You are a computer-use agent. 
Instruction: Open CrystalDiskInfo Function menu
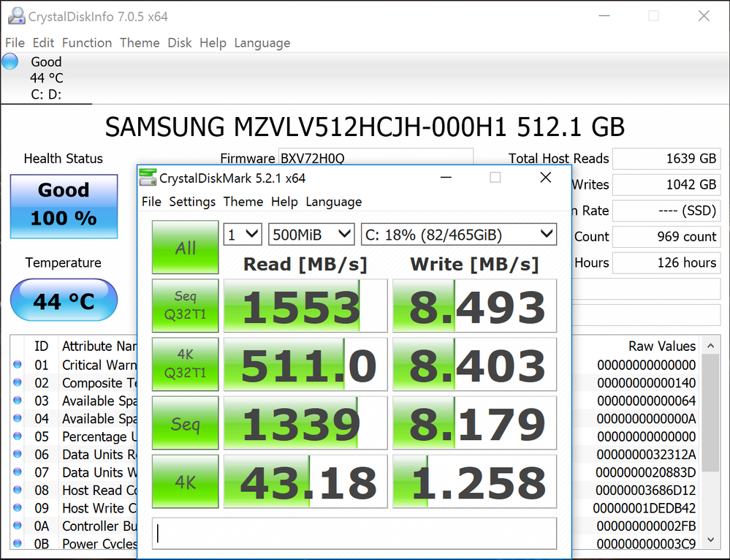pos(86,43)
